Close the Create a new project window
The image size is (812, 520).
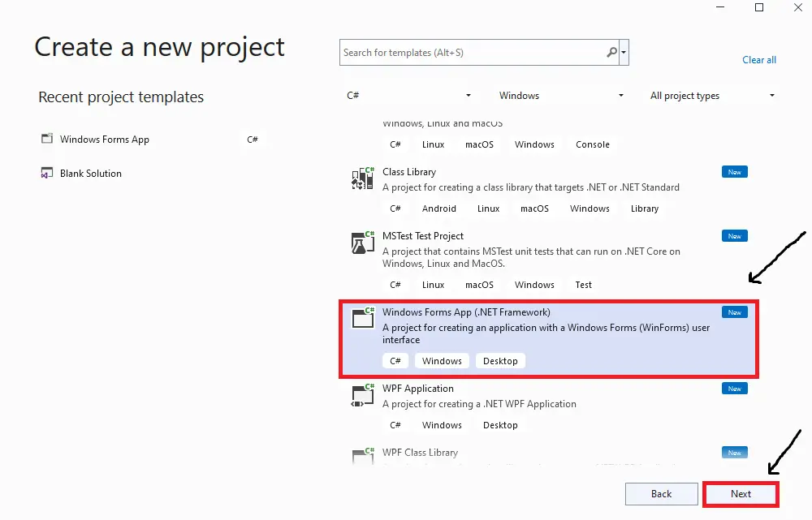798,7
